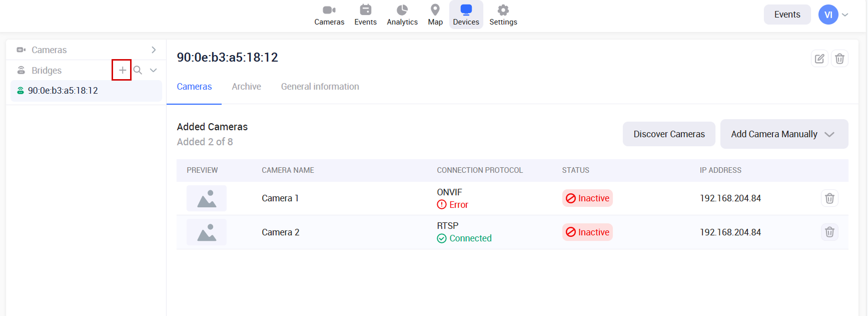
Task: Click the edit bridge pencil icon
Action: coord(819,59)
